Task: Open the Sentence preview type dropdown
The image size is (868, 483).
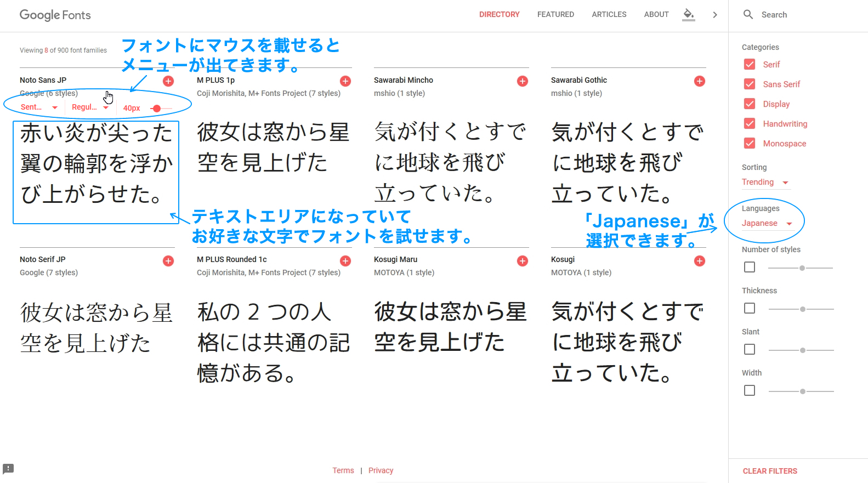Action: [x=39, y=107]
